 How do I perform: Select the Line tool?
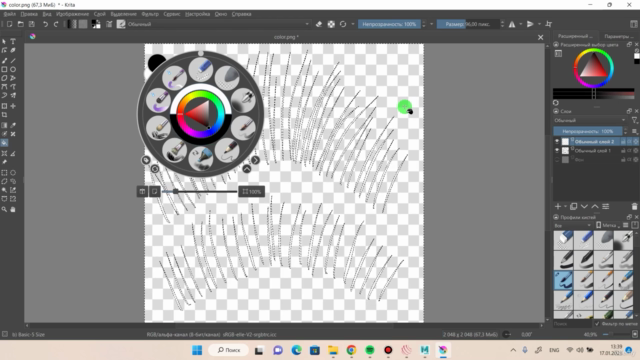(13, 60)
